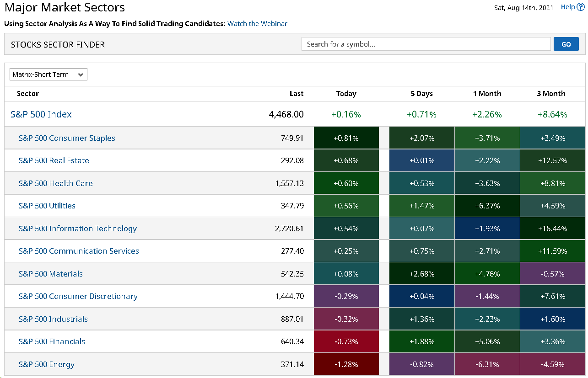This screenshot has height=378, width=588.
Task: Open S&P 500 Industrials sector
Action: (53, 319)
